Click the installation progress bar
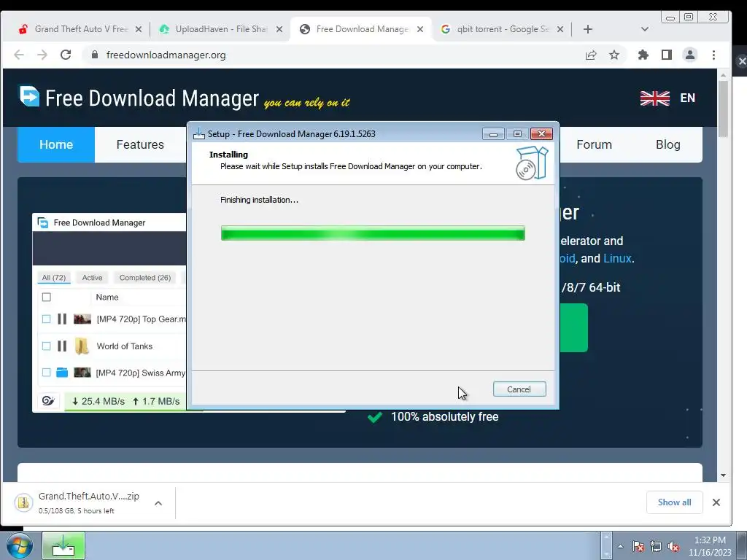This screenshot has height=560, width=747. pyautogui.click(x=373, y=233)
